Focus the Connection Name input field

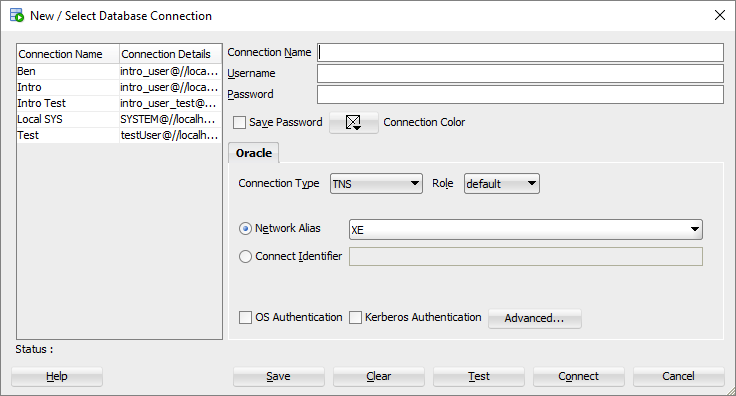pyautogui.click(x=520, y=53)
